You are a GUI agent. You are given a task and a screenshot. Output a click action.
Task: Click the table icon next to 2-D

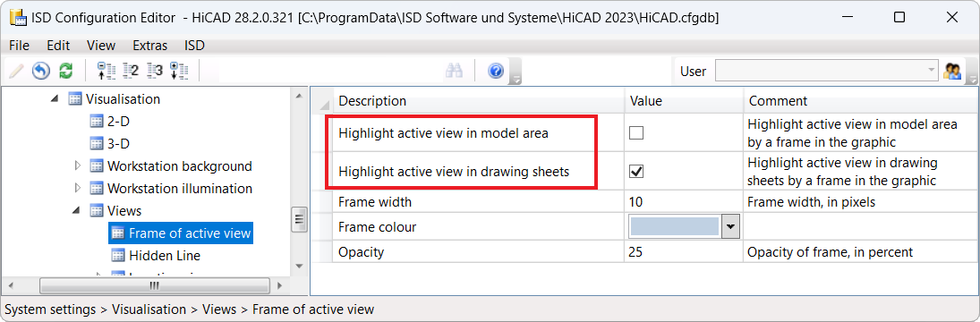point(97,121)
